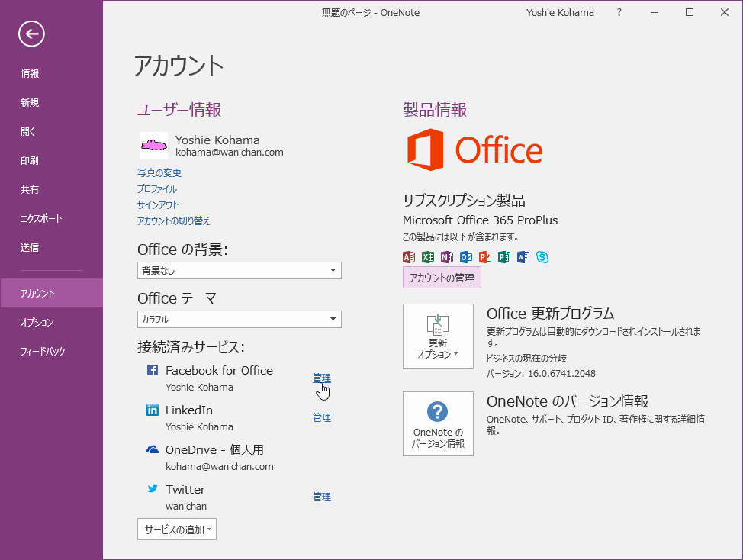
Task: Click the OneDrive - 個人用 service entry
Action: coord(214,449)
